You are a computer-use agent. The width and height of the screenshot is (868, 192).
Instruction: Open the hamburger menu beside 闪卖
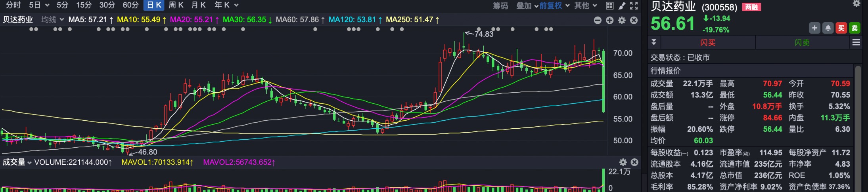(857, 42)
